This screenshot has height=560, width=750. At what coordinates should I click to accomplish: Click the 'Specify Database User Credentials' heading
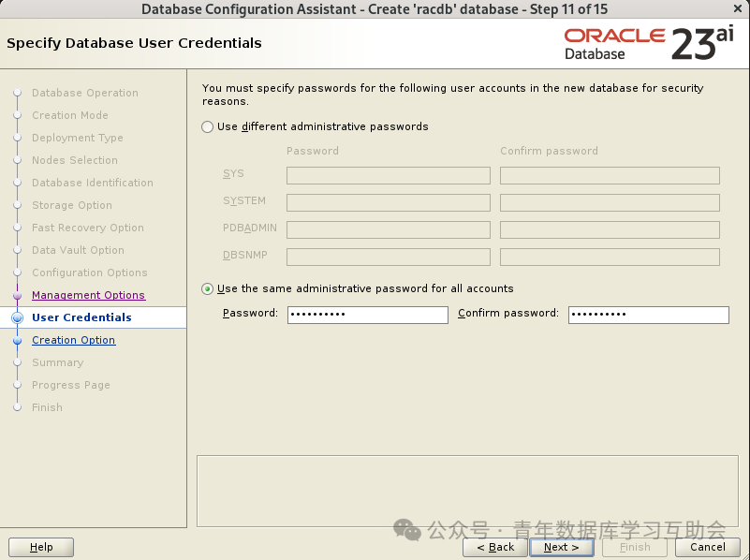(x=134, y=43)
